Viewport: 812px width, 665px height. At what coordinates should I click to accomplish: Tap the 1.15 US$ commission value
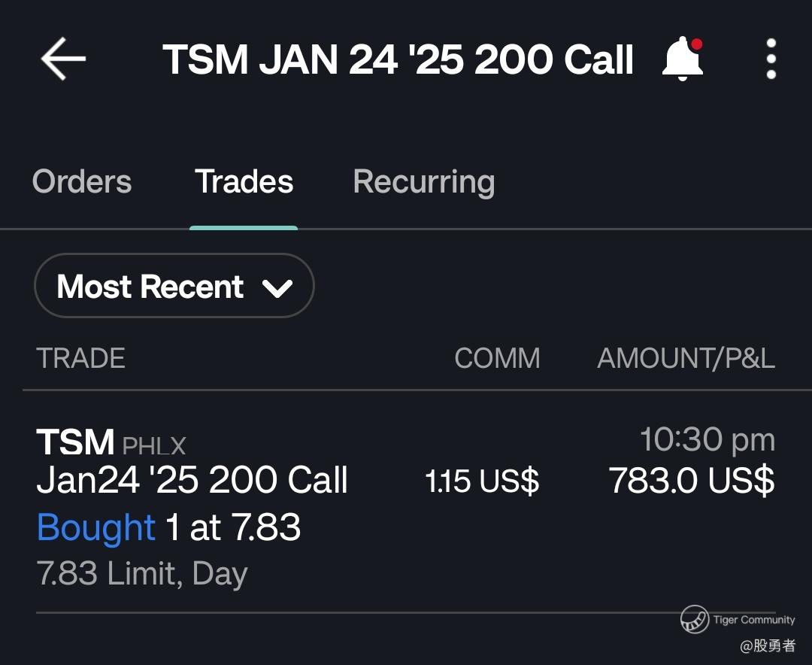[x=482, y=481]
